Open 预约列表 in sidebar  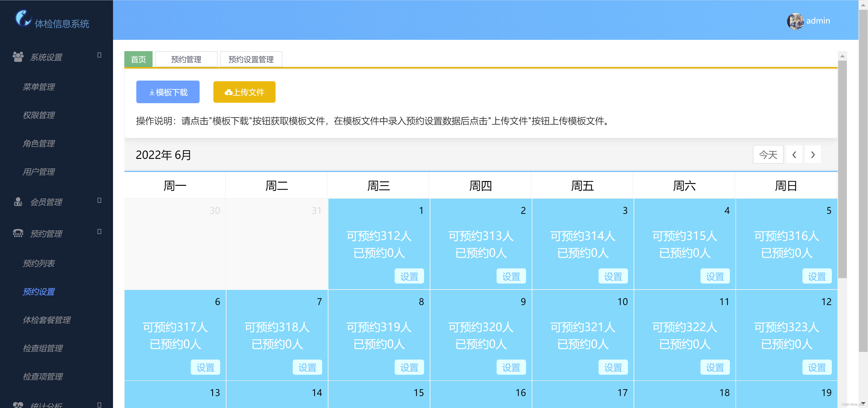[x=38, y=263]
